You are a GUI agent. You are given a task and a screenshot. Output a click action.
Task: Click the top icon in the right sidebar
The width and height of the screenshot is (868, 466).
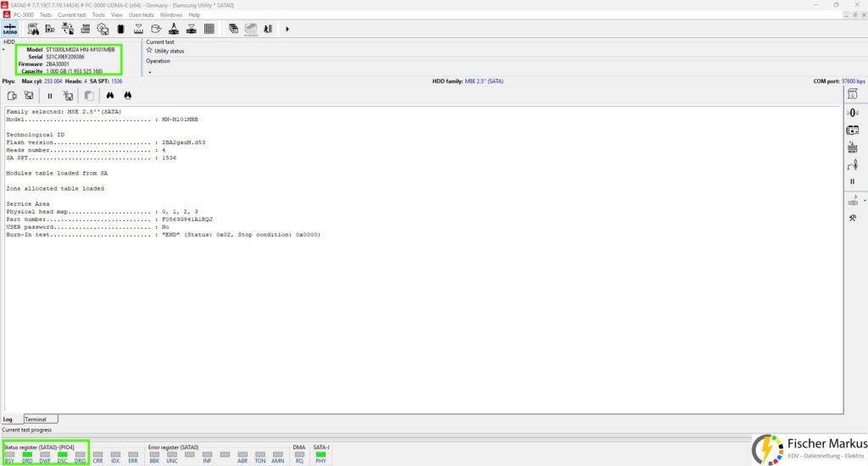(x=853, y=94)
